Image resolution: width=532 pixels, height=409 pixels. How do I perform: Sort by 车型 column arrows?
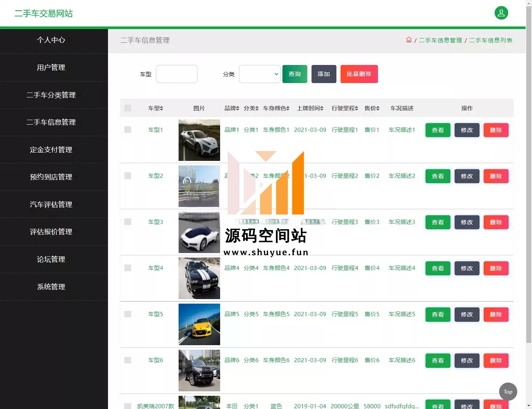tap(161, 108)
